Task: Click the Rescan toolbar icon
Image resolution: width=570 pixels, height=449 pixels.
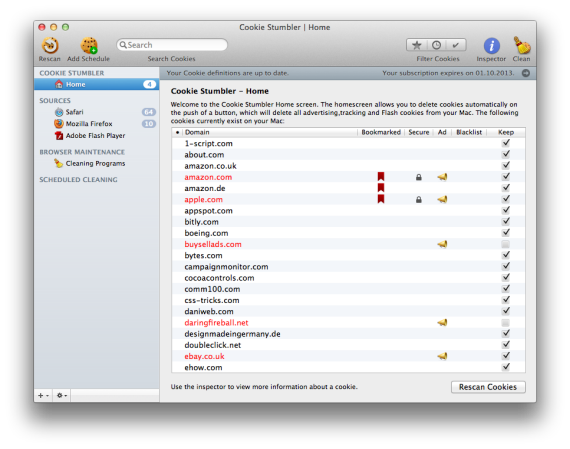Action: (x=50, y=45)
